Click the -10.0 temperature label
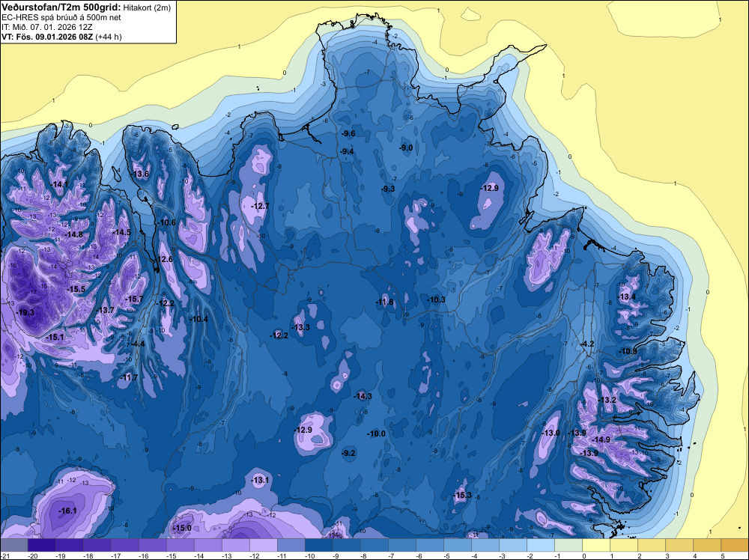Screen dimensions: 749x560 [x=377, y=434]
